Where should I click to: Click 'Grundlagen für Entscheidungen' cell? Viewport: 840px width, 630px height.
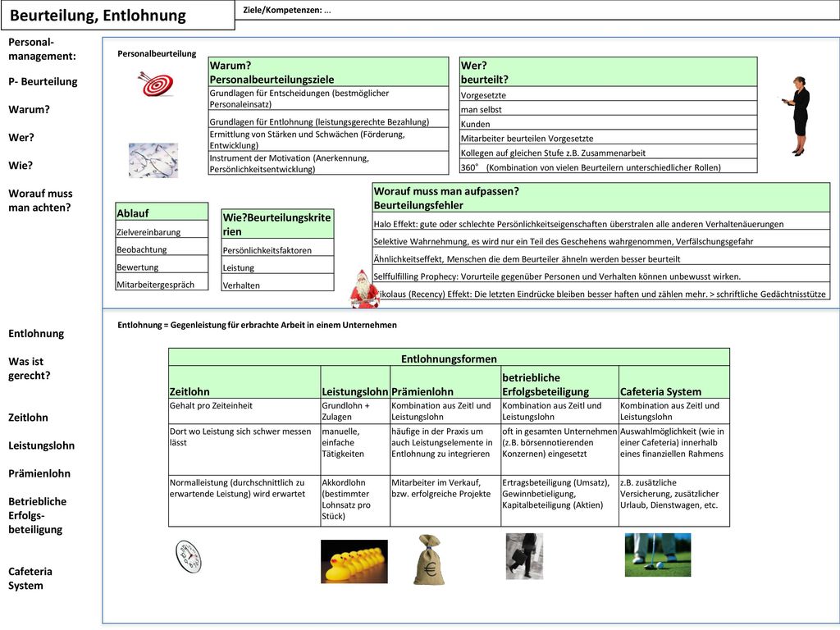328,98
